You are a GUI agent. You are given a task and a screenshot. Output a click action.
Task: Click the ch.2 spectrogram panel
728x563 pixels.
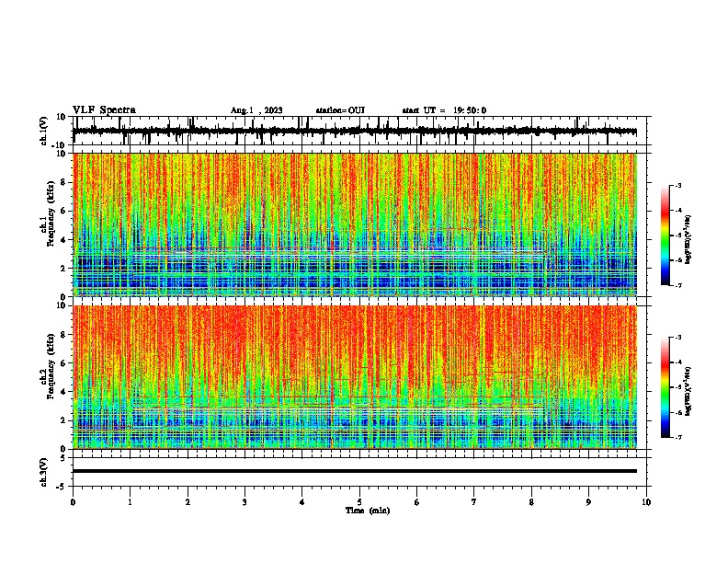355,377
